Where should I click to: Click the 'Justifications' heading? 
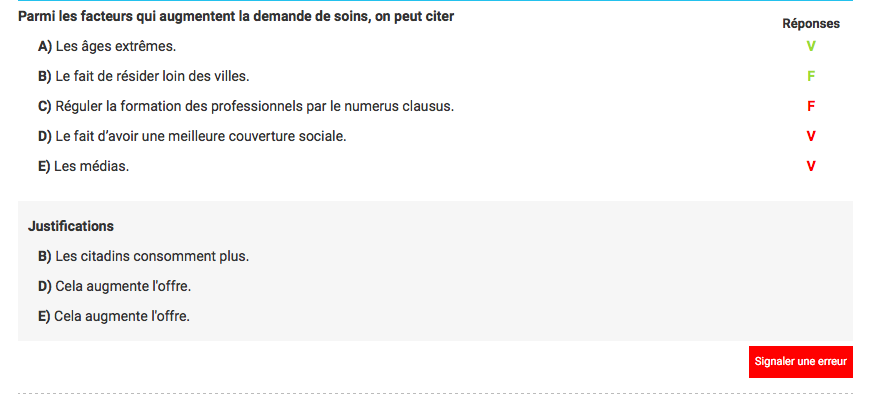pos(70,226)
